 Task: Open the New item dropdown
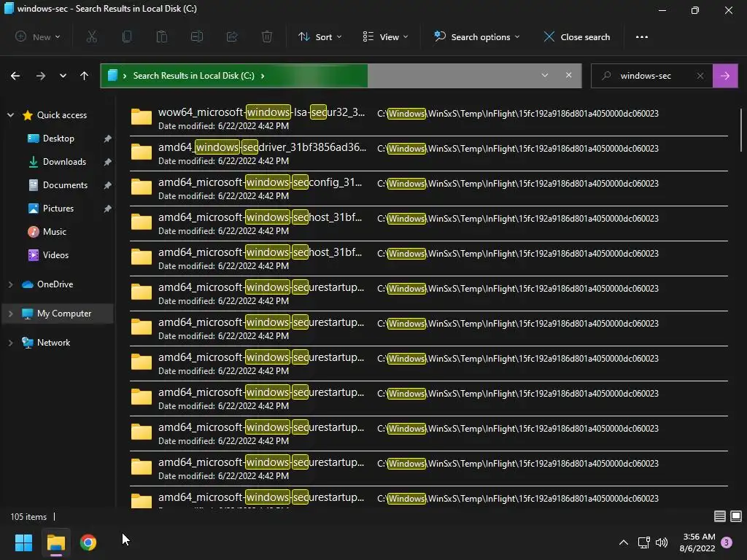click(38, 36)
